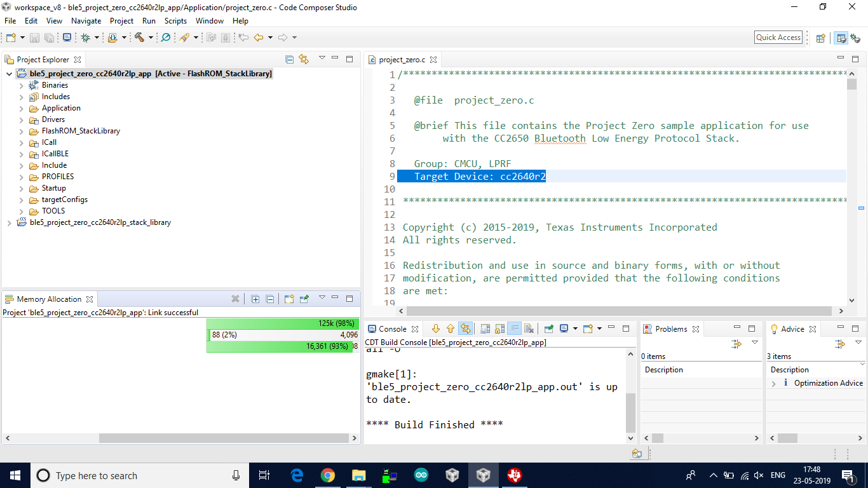Open the Run menu
Screen dimensions: 868x488
tap(149, 21)
